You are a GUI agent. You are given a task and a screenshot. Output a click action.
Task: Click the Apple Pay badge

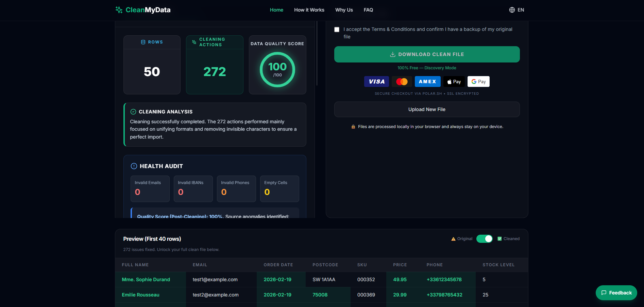454,82
